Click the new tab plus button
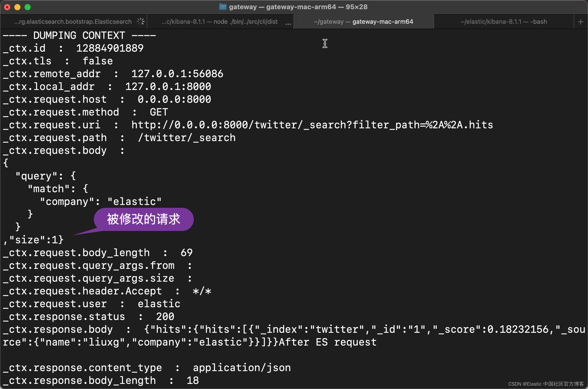The image size is (588, 389). point(581,22)
